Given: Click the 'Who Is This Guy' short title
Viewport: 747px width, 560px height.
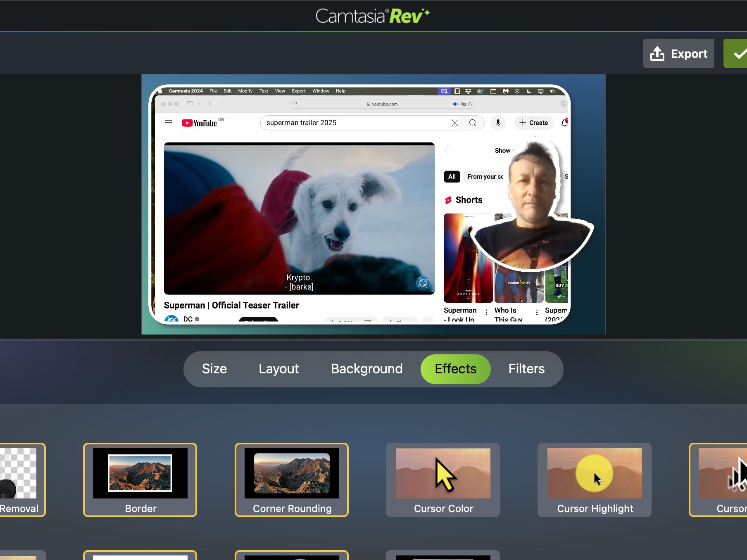Looking at the screenshot, I should pos(509,315).
